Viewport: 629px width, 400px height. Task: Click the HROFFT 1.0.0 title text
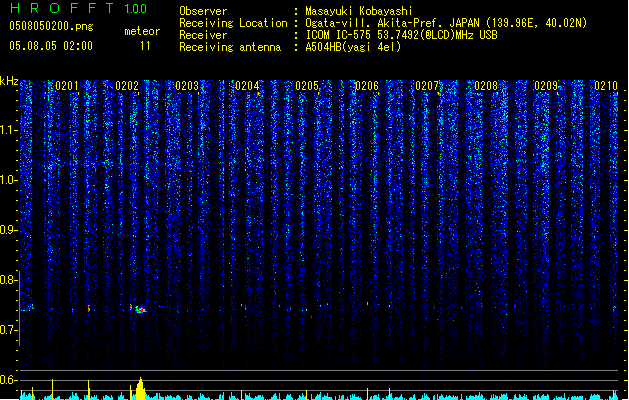(x=78, y=8)
